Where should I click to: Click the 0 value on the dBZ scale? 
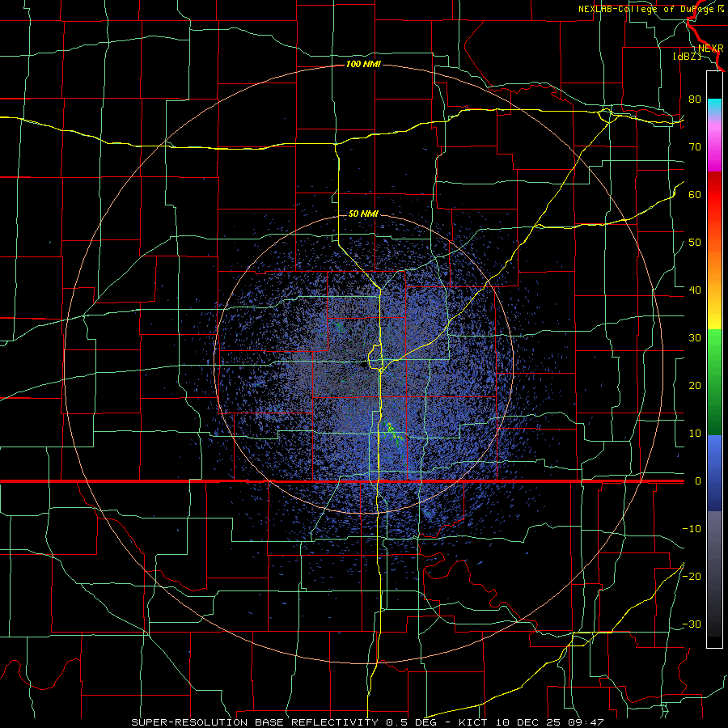click(x=697, y=481)
